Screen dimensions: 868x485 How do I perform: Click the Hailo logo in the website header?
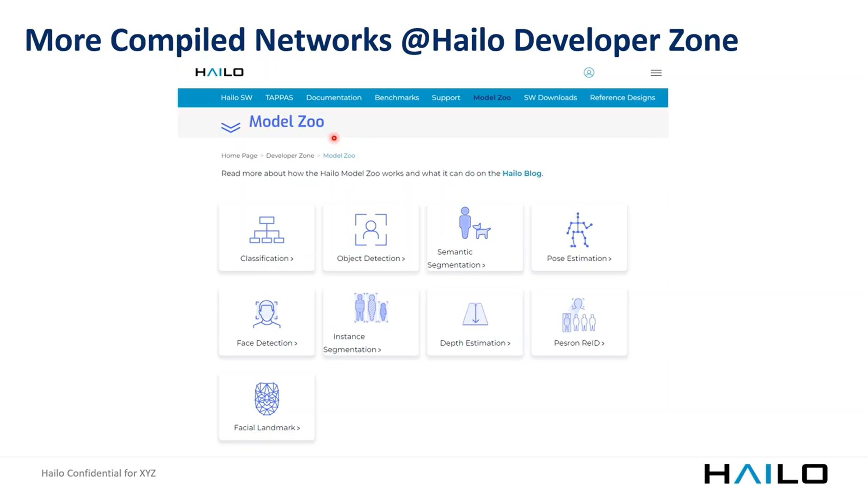click(219, 72)
